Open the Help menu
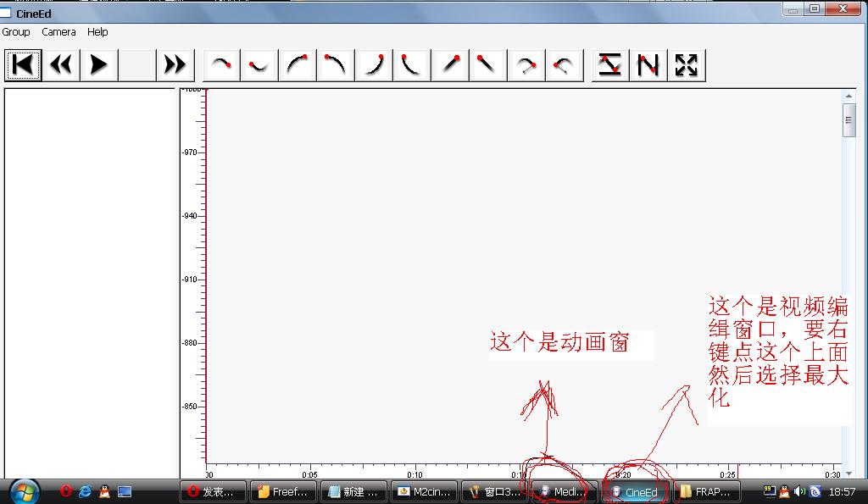The image size is (868, 504). [97, 32]
